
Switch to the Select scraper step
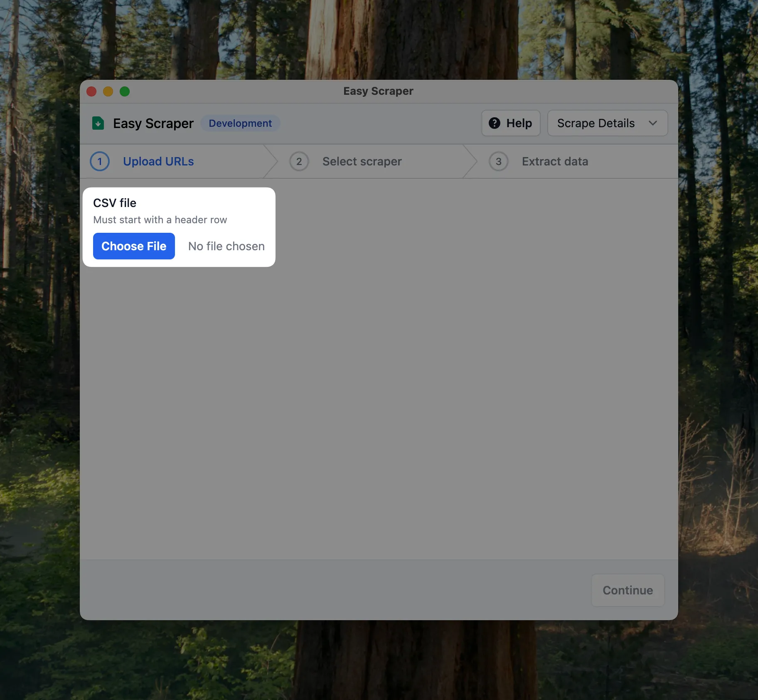362,162
